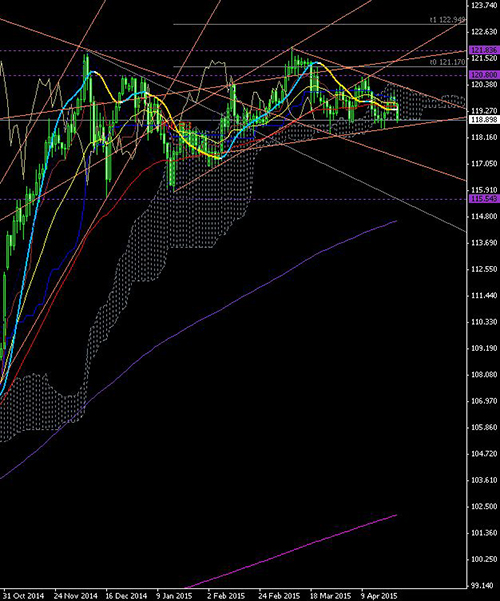The height and width of the screenshot is (601, 500).
Task: Click the 112.550 price scale value
Action: [484, 269]
